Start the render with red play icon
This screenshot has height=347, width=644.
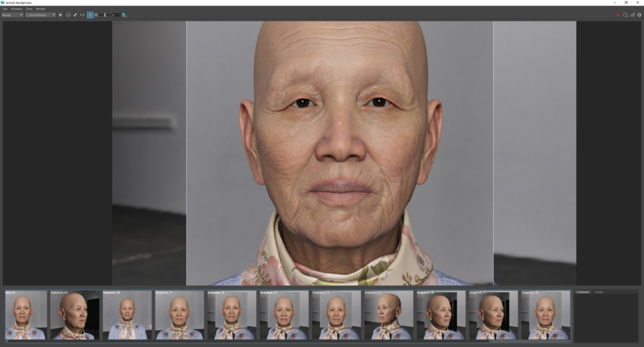tap(618, 15)
